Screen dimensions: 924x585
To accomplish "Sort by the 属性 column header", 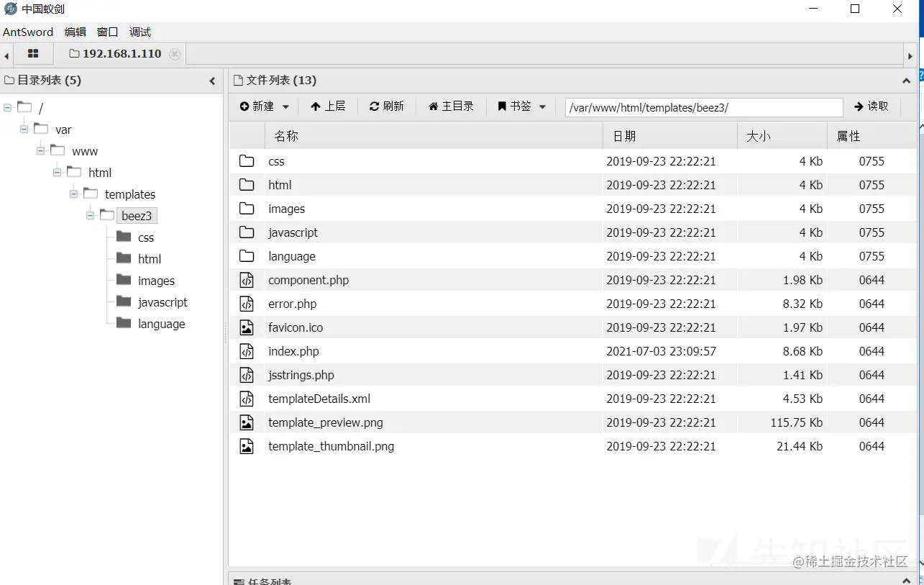I will coord(872,136).
